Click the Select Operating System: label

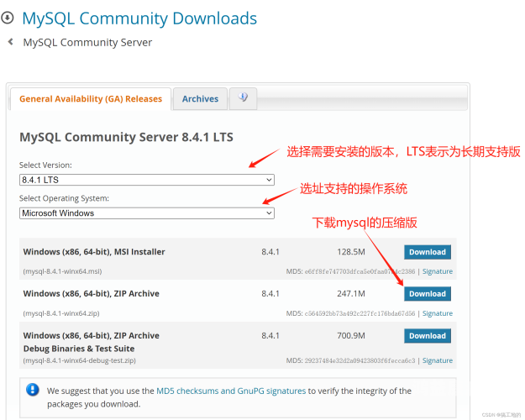[64, 198]
